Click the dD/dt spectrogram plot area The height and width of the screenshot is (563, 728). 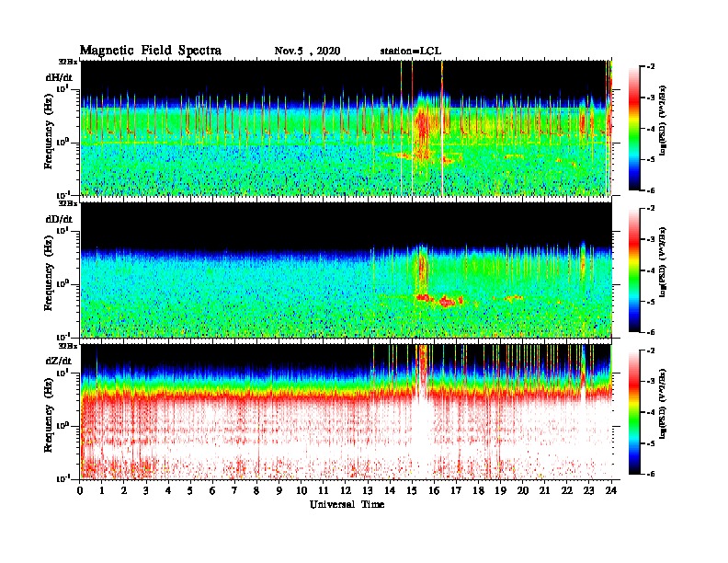[347, 270]
